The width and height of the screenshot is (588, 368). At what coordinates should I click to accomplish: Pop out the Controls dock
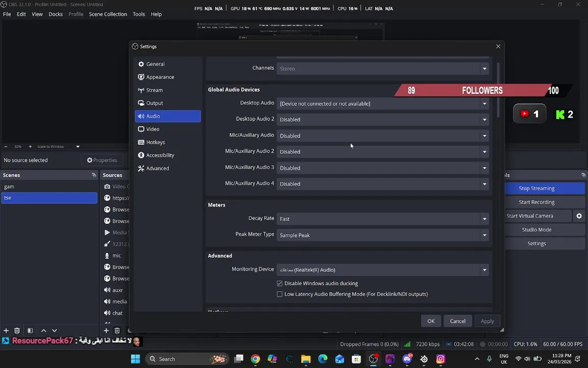[x=583, y=175]
